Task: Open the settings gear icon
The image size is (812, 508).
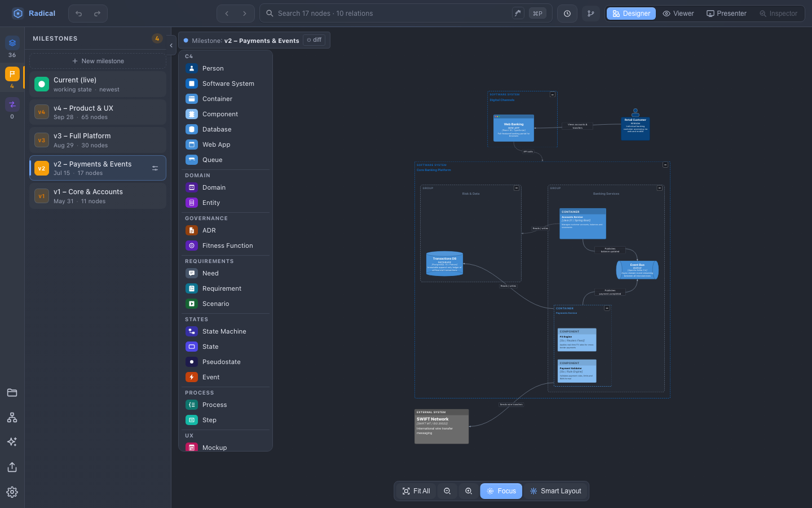Action: (12, 492)
